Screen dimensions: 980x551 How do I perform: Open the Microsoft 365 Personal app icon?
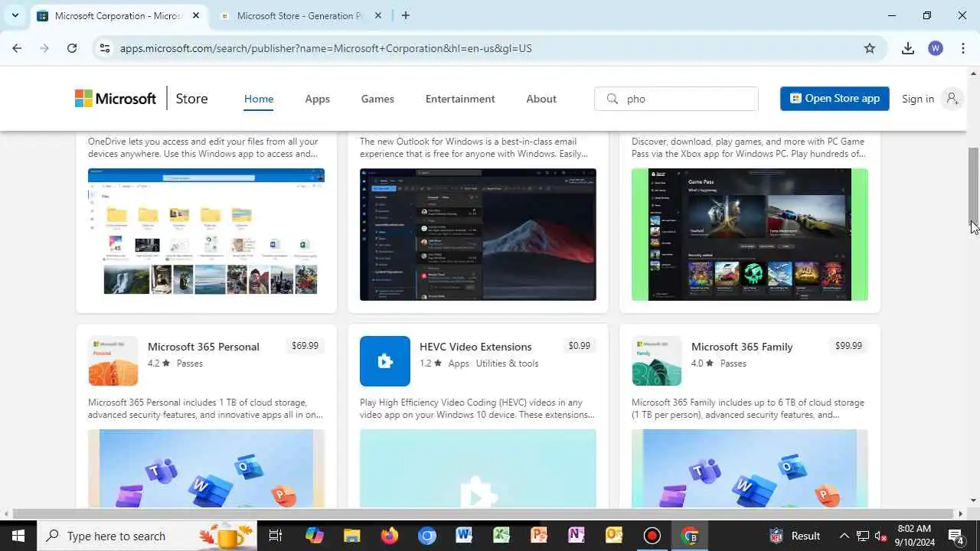(x=113, y=361)
